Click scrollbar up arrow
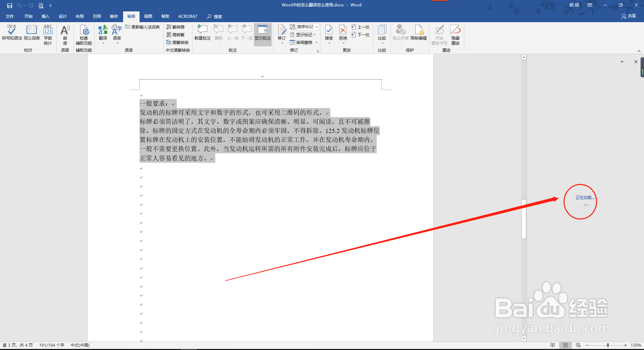The height and width of the screenshot is (350, 644). click(524, 57)
